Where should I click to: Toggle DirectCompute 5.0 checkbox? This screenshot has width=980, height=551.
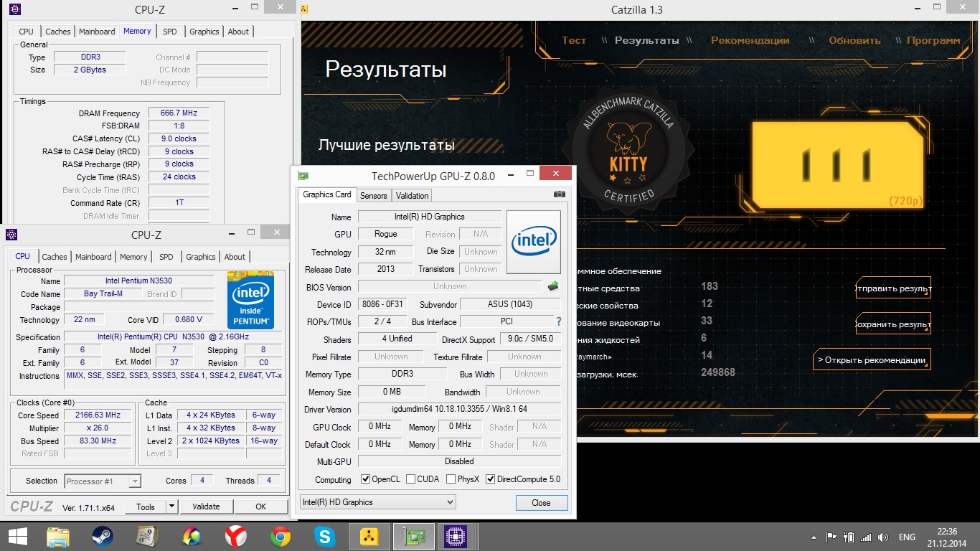(x=491, y=479)
